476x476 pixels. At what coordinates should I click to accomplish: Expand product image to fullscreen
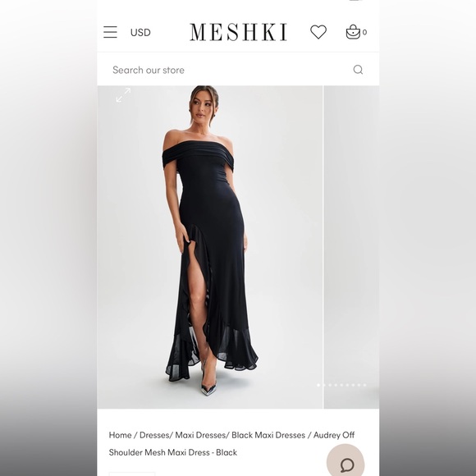coord(123,95)
